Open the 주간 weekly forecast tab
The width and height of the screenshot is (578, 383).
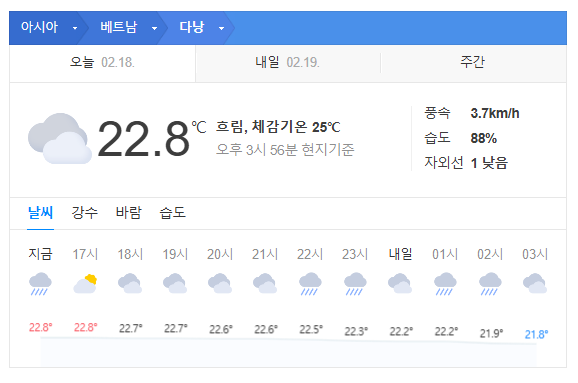click(473, 62)
